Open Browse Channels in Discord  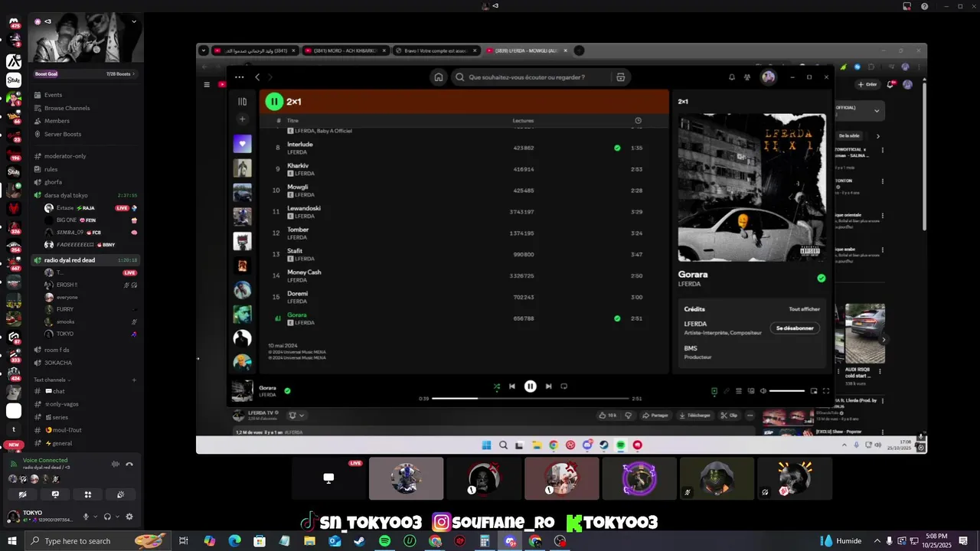click(x=86, y=108)
